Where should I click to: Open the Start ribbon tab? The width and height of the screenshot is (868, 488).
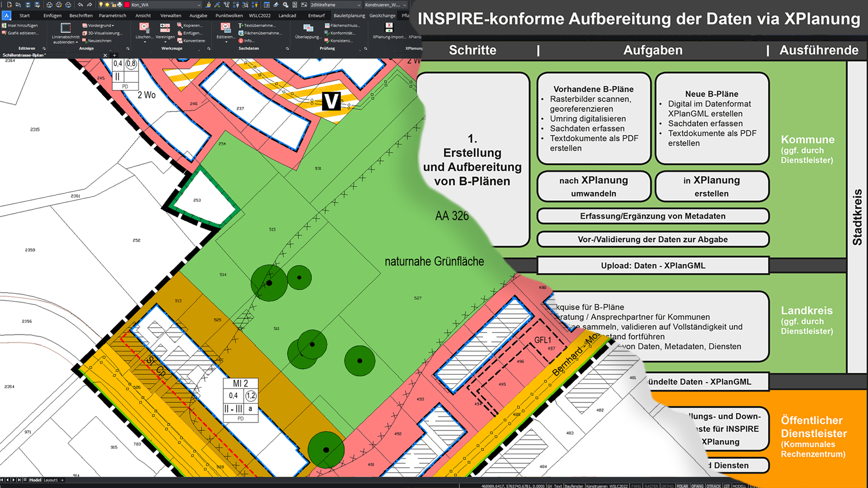coord(24,15)
